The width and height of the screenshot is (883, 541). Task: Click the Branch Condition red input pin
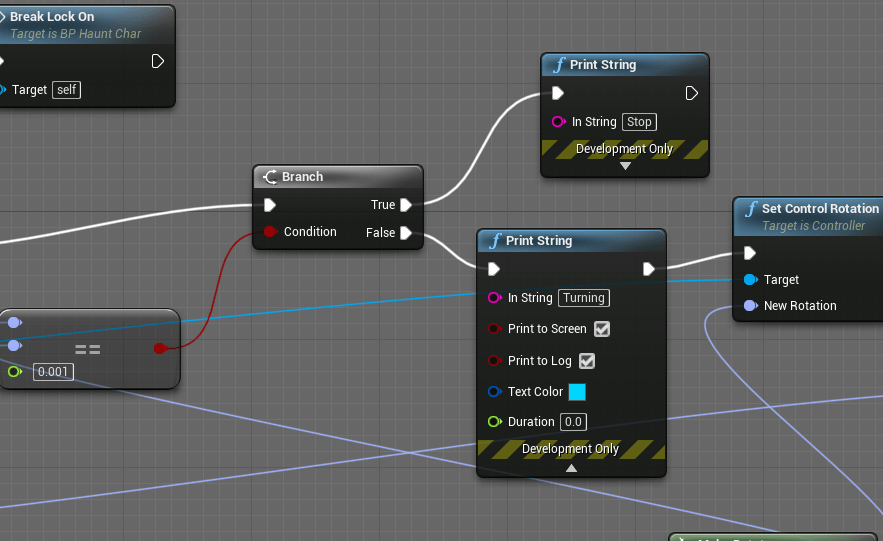[269, 232]
